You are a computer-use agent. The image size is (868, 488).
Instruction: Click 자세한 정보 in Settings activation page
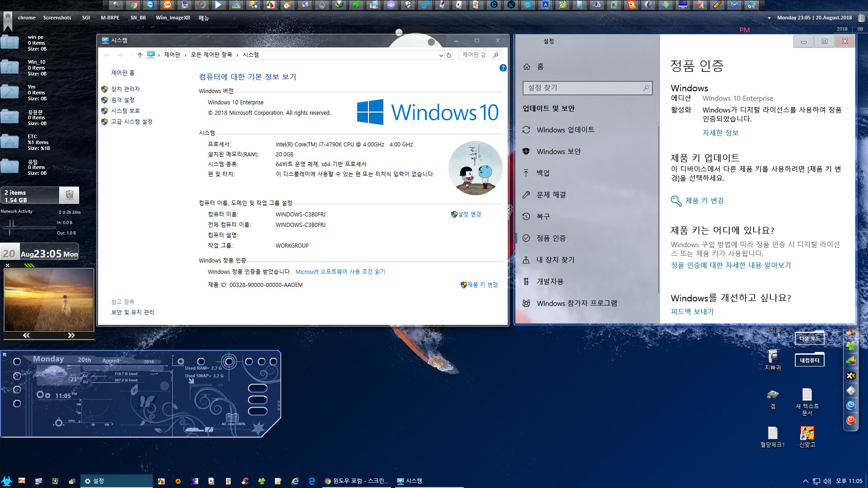pyautogui.click(x=720, y=133)
